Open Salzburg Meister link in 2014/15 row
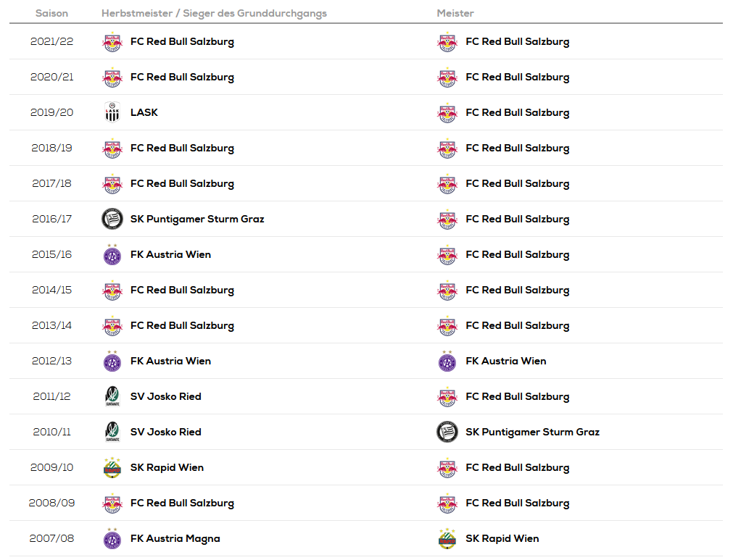The width and height of the screenshot is (733, 560). coord(518,291)
